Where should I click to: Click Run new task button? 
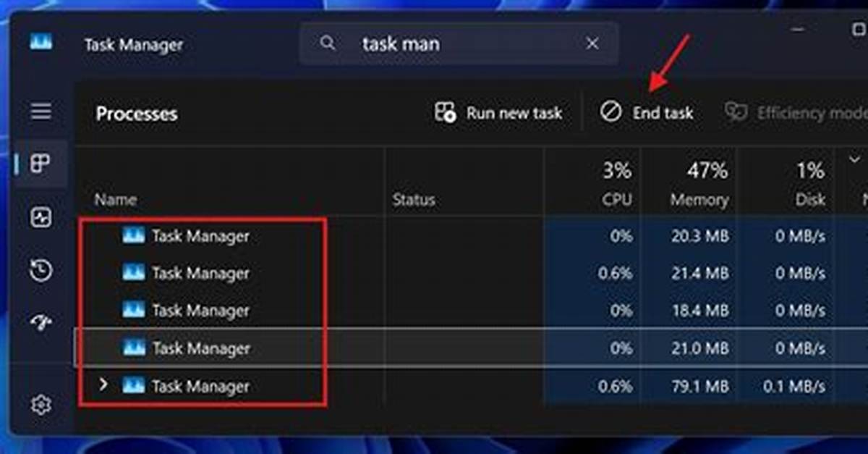[498, 113]
